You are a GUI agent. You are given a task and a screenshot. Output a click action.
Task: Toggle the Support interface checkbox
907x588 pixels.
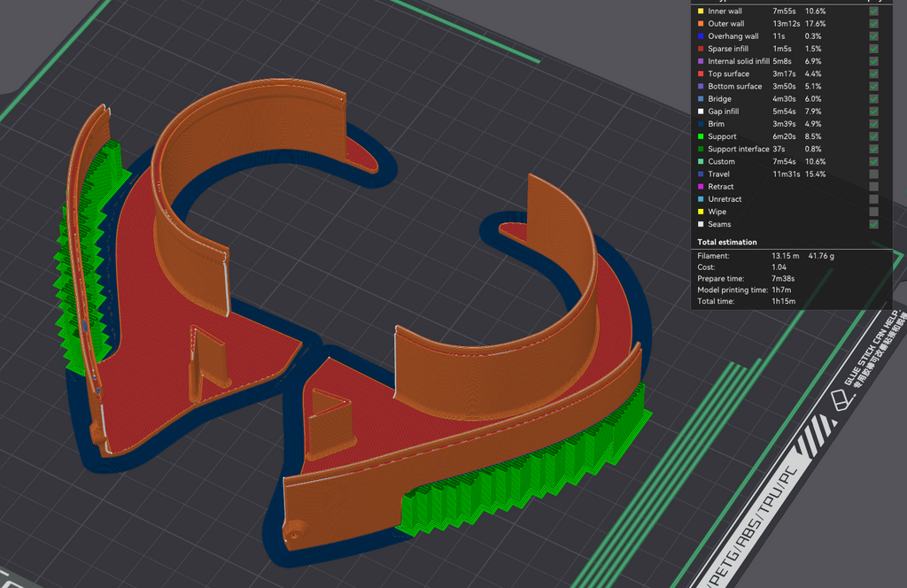pos(873,149)
